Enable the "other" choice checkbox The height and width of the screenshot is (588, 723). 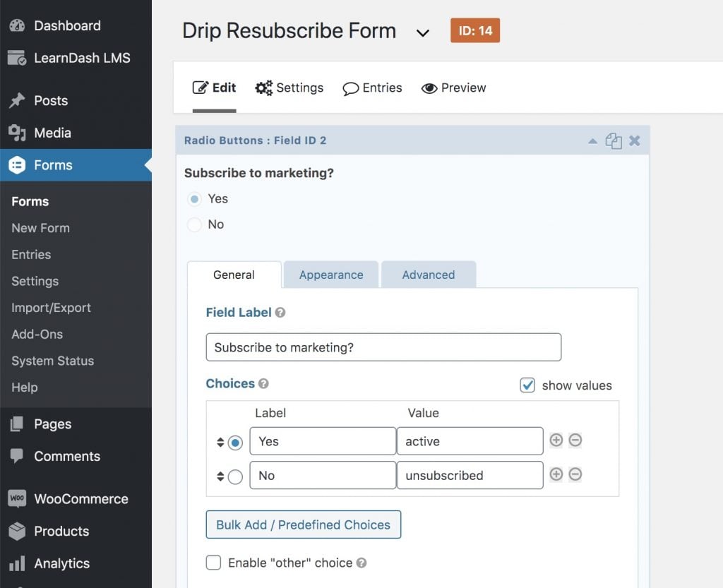[213, 563]
